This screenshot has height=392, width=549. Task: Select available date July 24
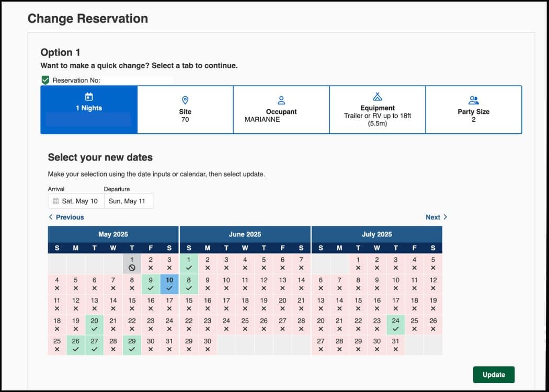pos(396,325)
